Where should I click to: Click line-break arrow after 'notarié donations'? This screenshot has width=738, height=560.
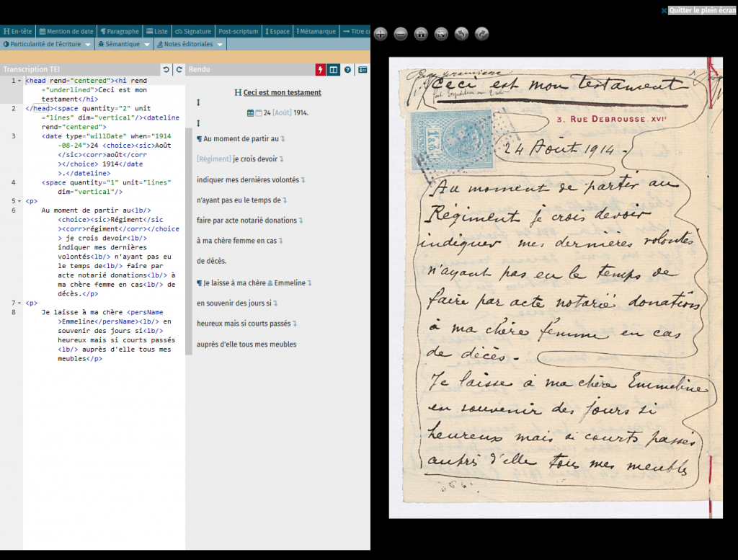tap(301, 221)
